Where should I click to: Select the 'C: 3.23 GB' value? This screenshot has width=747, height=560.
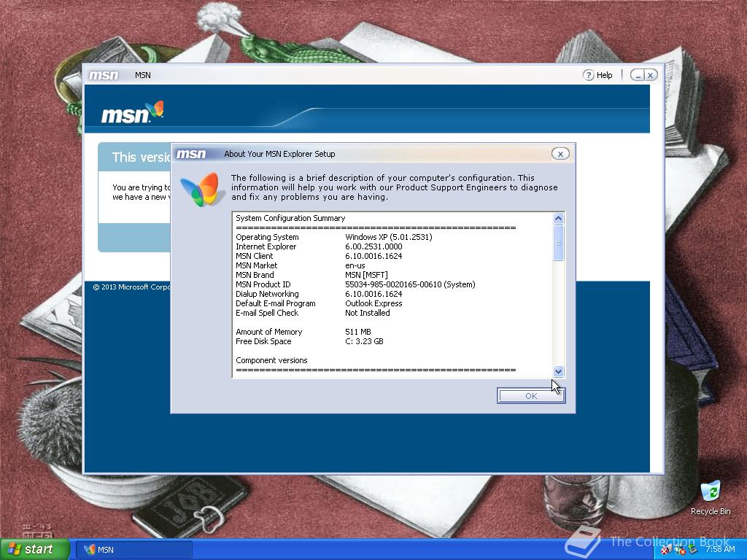click(364, 341)
